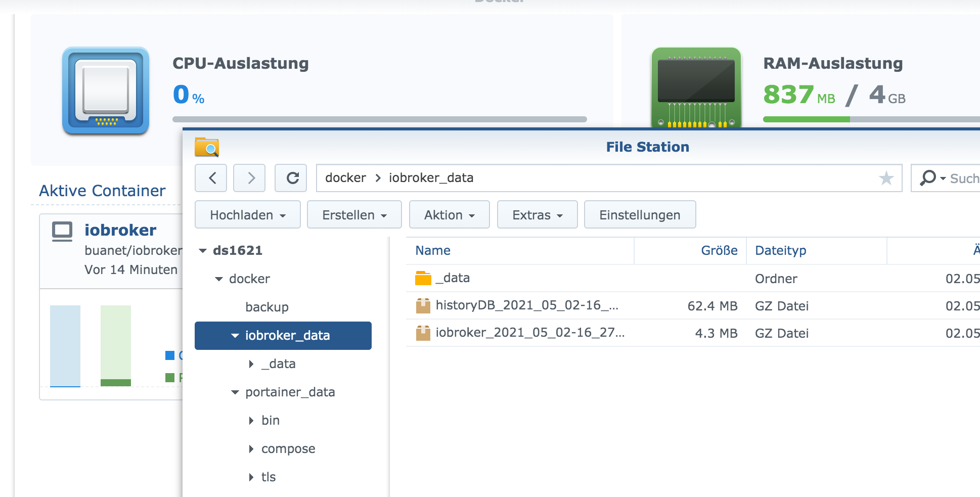Viewport: 980px width, 497px height.
Task: Expand the tls folder in tree
Action: pyautogui.click(x=251, y=477)
